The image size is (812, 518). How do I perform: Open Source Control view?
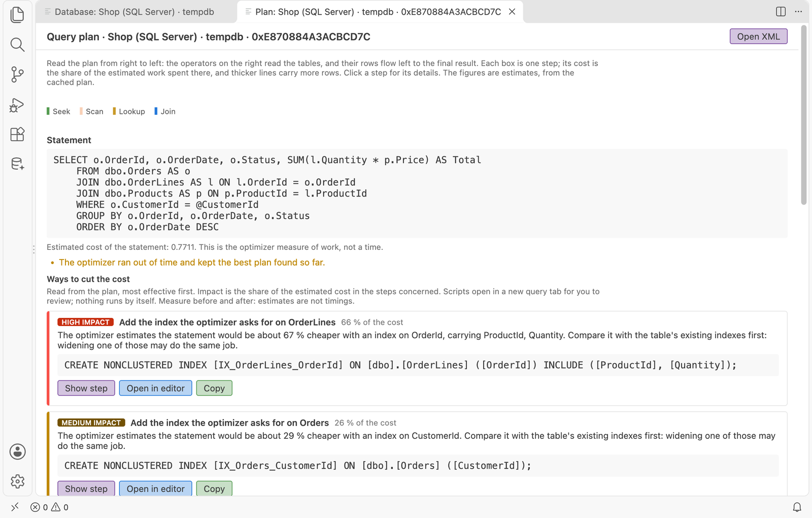17,75
